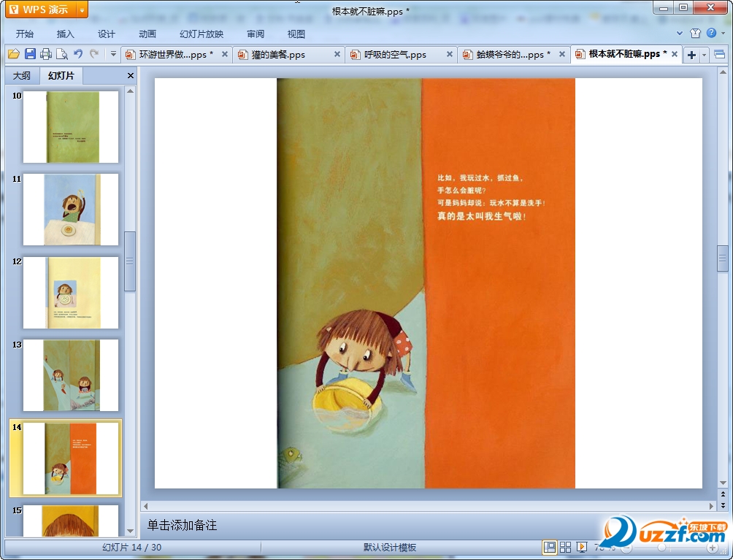Expand the quick access toolbar dropdown

(113, 54)
